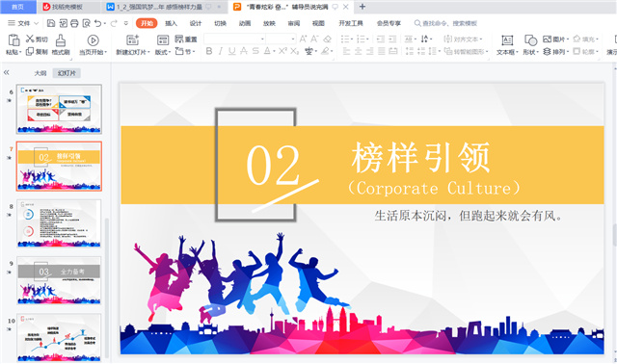Toggle Subscript formatting
The height and width of the screenshot is (364, 617).
point(294,51)
